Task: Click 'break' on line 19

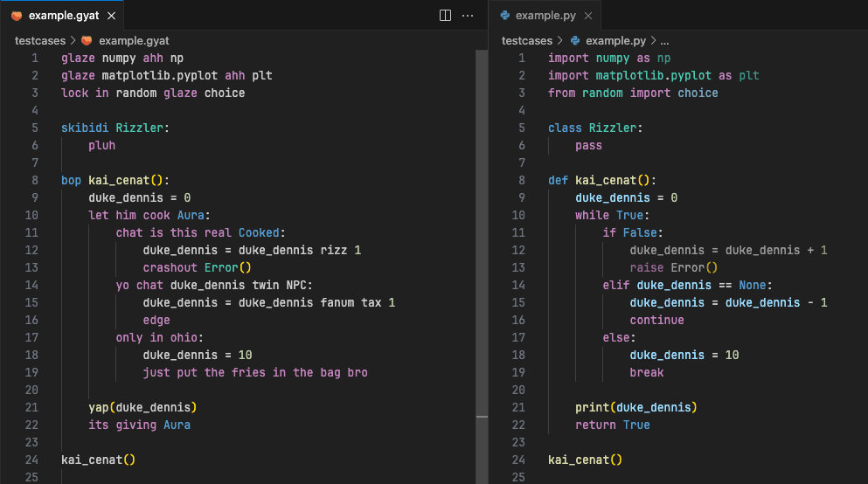Action: (647, 372)
